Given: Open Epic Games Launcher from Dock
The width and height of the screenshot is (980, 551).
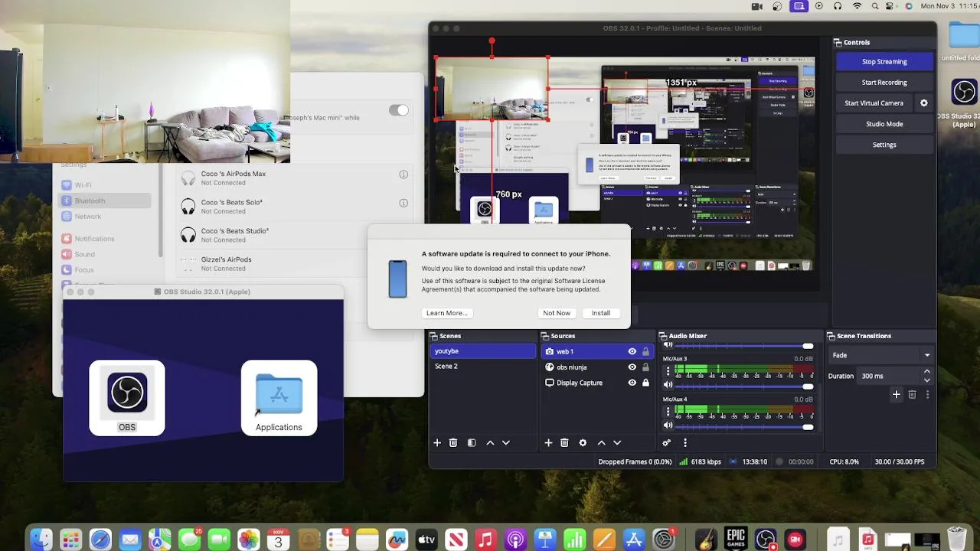Looking at the screenshot, I should click(x=736, y=539).
